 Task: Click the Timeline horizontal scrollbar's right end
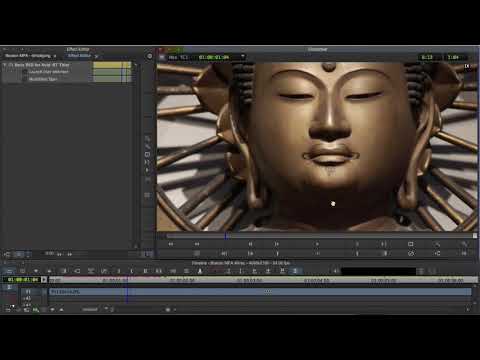pos(467,310)
